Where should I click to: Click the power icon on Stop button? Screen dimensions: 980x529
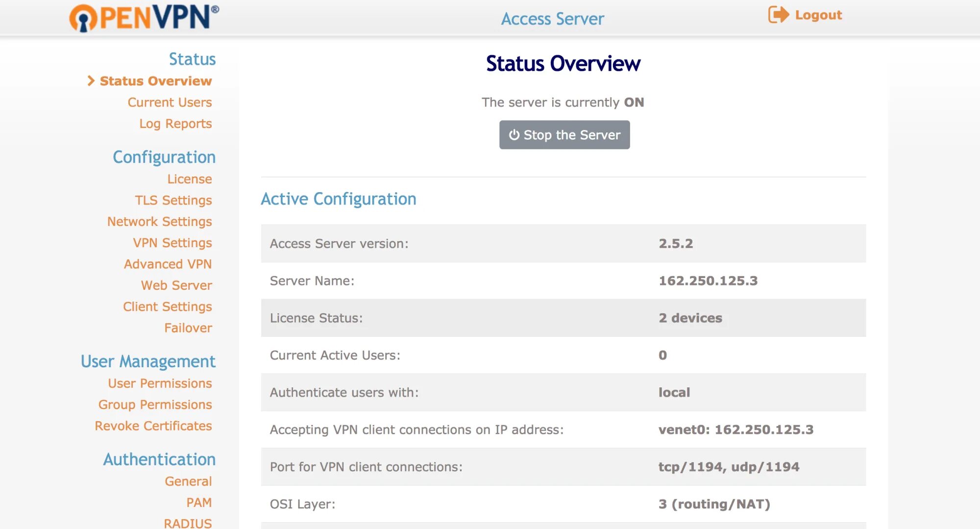(x=514, y=135)
